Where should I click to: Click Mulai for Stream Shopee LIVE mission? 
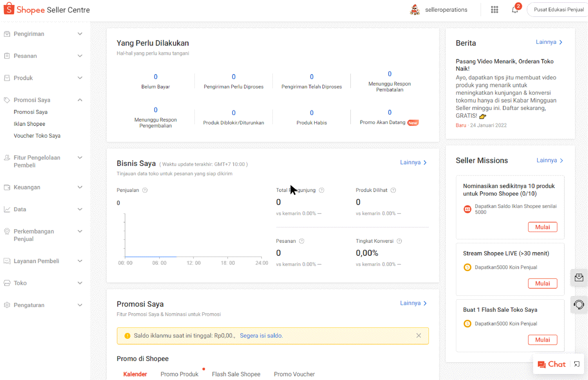(542, 284)
